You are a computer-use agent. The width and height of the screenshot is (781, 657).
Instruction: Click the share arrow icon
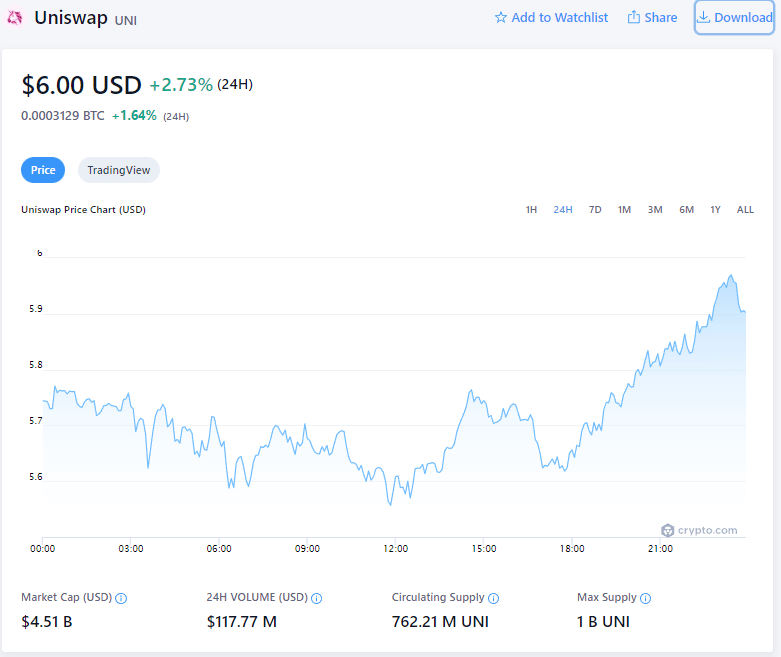[634, 17]
